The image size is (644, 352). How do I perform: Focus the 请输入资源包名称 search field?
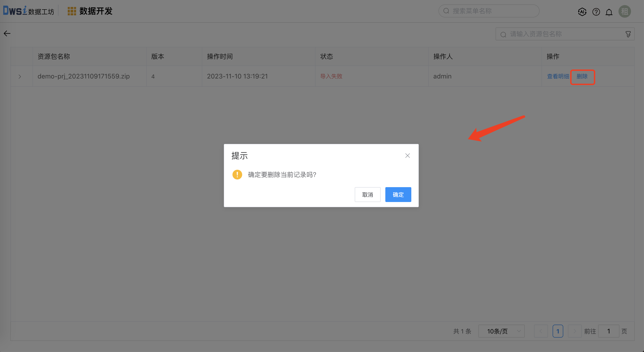tap(563, 34)
